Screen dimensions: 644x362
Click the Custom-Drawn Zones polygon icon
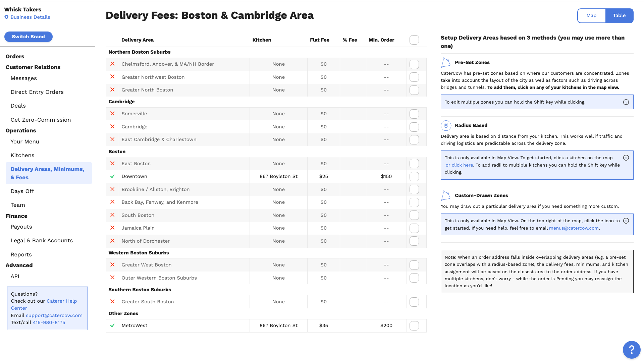(446, 195)
